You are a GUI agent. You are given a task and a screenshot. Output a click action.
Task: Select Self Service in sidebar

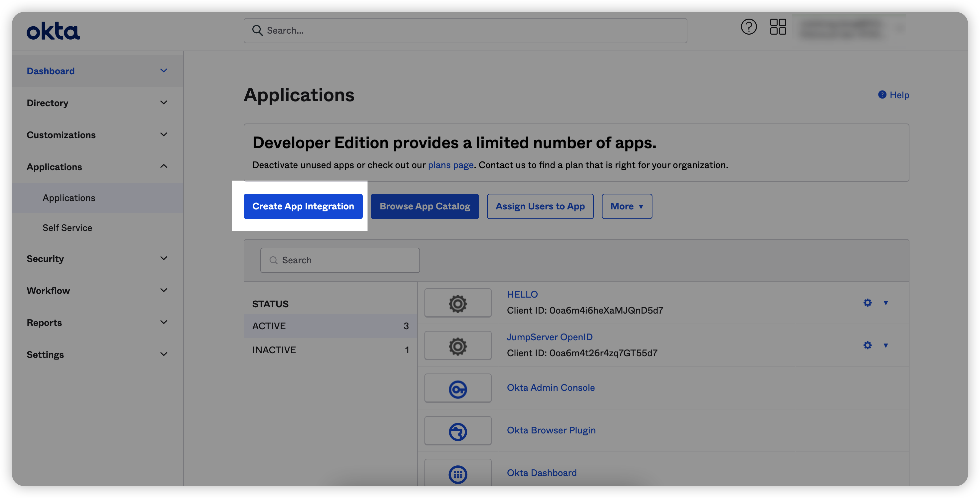pos(67,228)
